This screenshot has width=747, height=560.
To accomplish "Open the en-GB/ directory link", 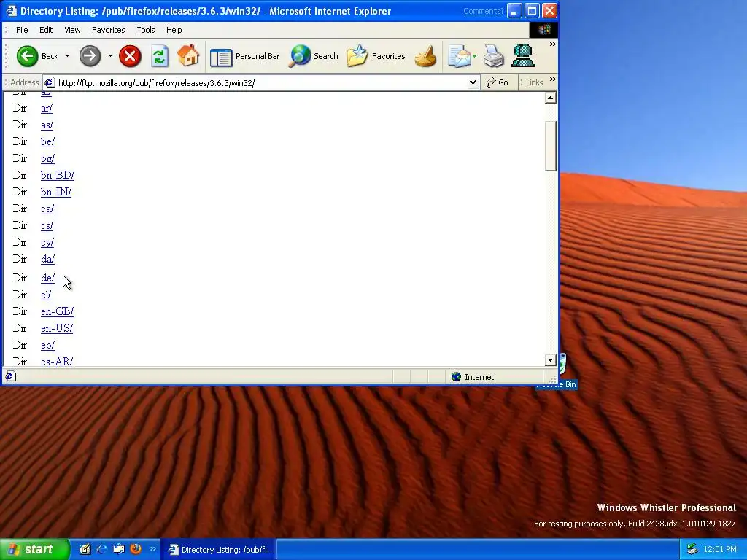I will click(x=57, y=311).
